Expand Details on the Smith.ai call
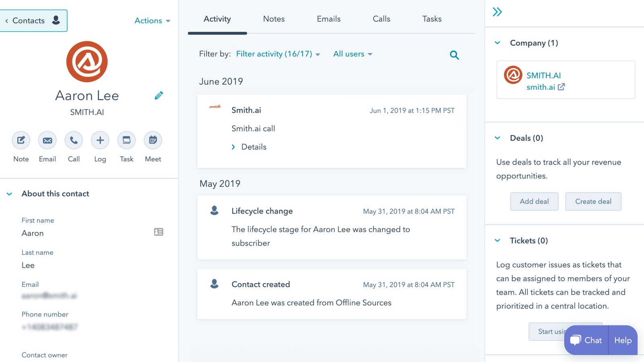This screenshot has width=644, height=362. pyautogui.click(x=249, y=147)
